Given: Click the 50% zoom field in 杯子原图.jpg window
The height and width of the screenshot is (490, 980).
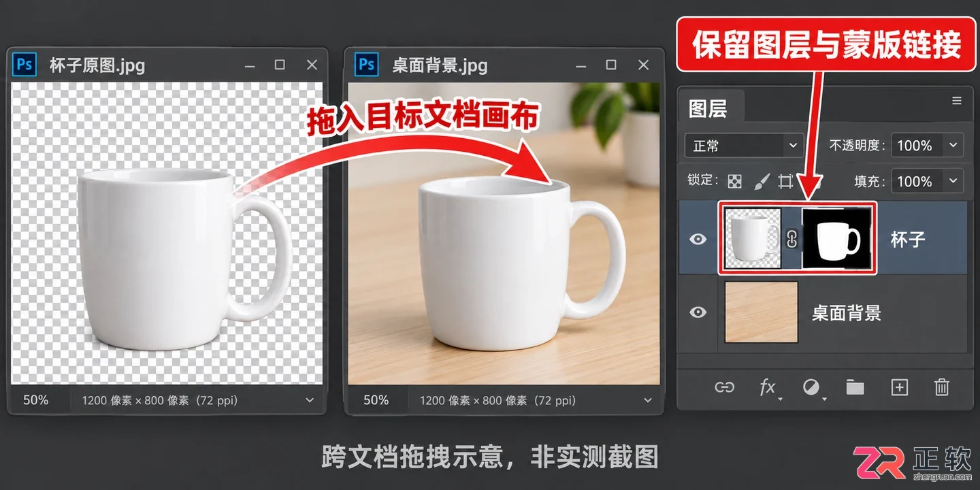Looking at the screenshot, I should 36,400.
